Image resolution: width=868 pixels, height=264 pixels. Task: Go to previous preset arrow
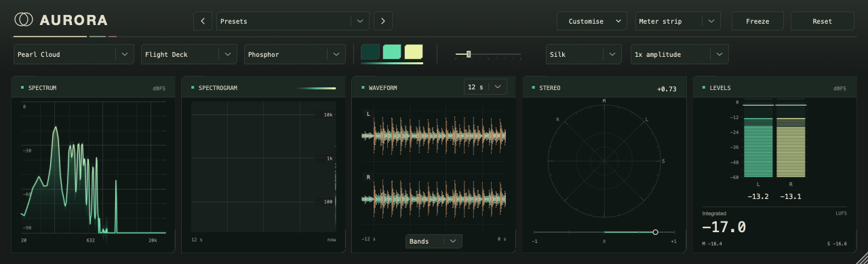click(x=202, y=21)
